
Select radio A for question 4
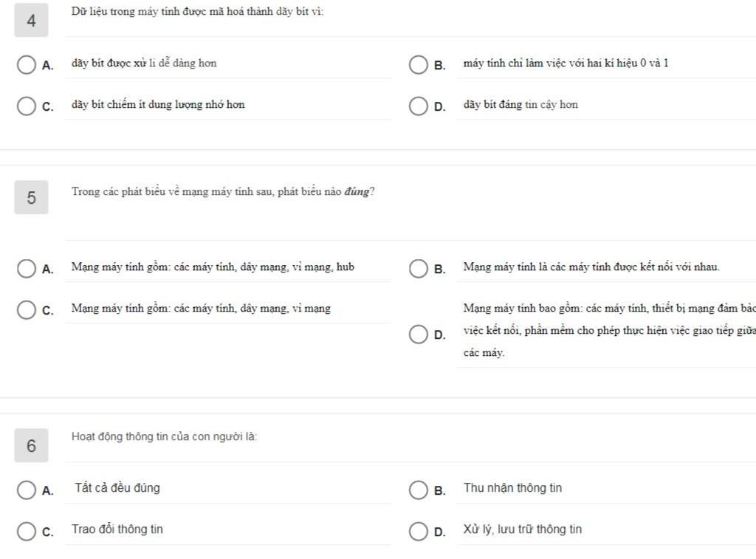point(27,64)
